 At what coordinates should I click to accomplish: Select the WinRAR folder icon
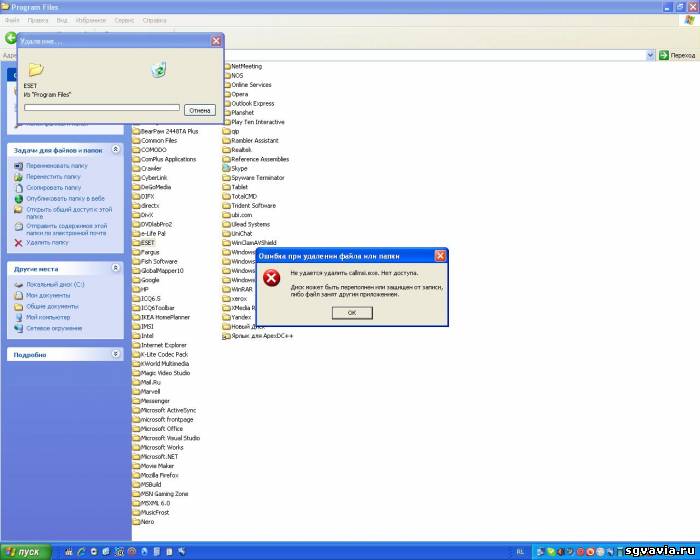pyautogui.click(x=226, y=289)
